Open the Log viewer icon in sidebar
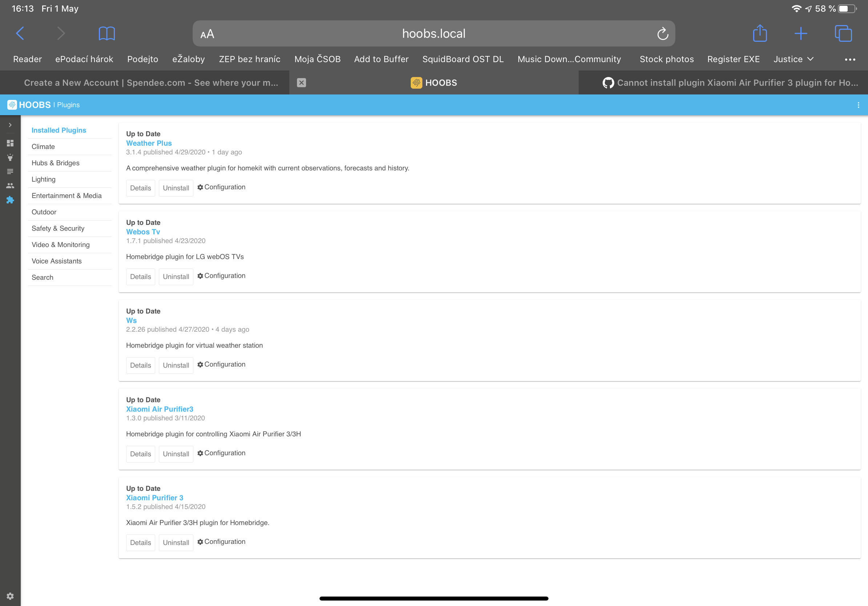The image size is (868, 606). (x=10, y=171)
